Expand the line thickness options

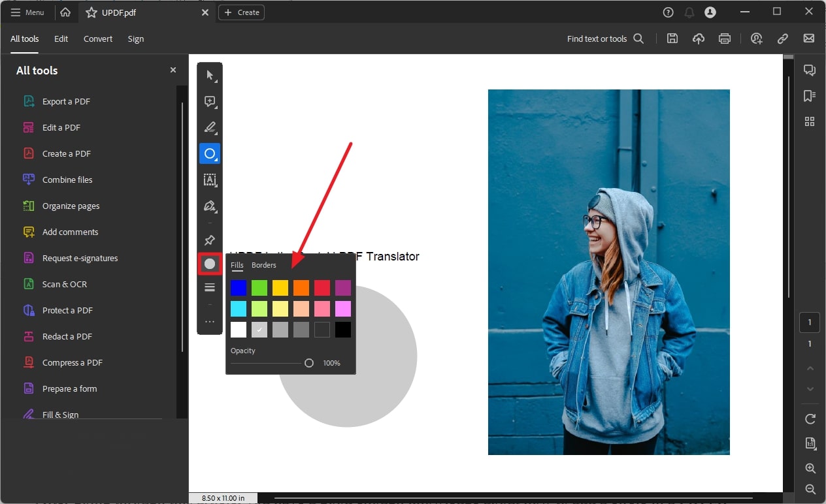pos(210,287)
